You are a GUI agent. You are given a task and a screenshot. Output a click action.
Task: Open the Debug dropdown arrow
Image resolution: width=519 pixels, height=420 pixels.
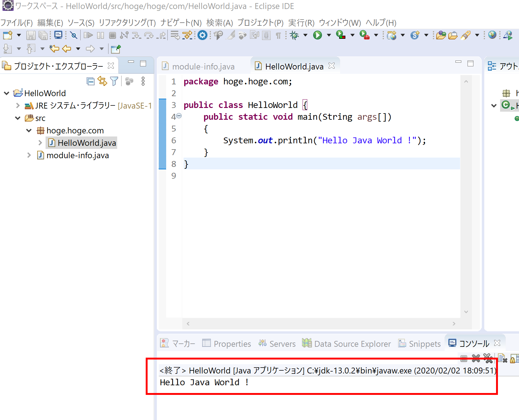(305, 35)
